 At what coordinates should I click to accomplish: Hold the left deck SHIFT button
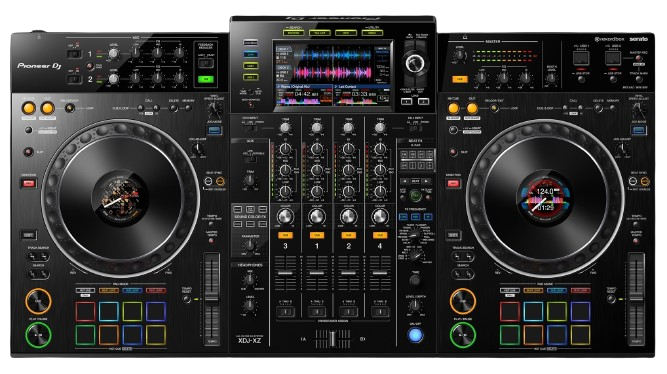pyautogui.click(x=29, y=235)
